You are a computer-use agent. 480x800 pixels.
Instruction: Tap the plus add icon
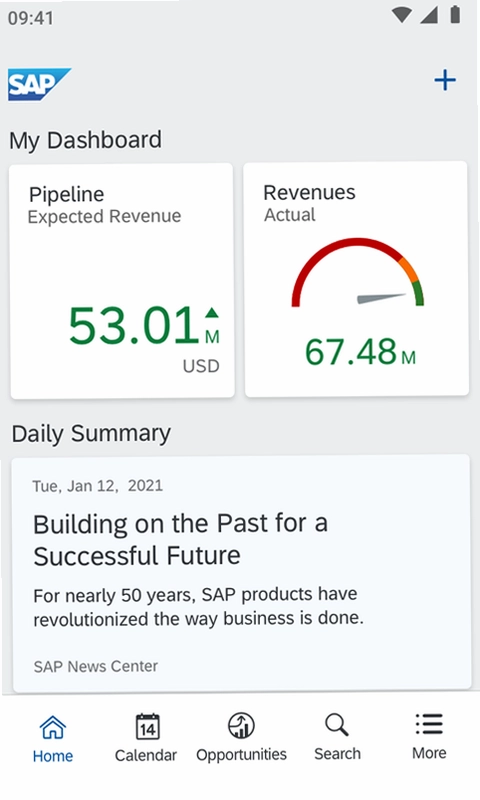click(x=445, y=80)
